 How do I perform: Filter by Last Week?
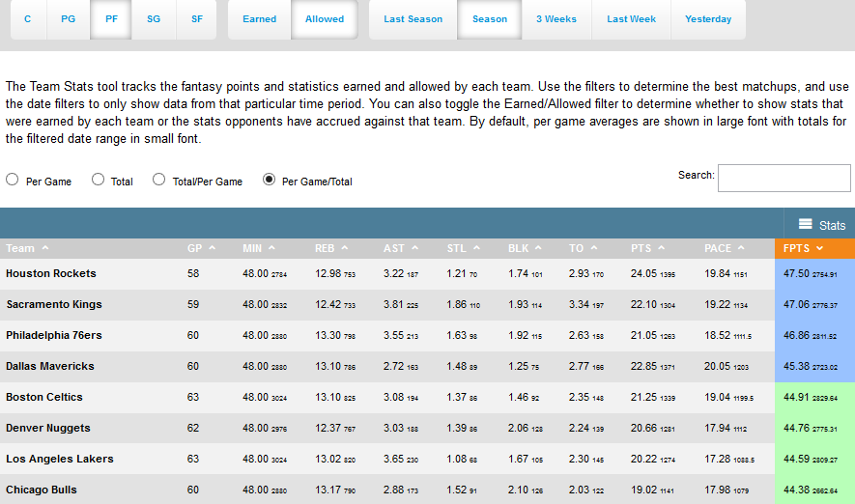pyautogui.click(x=632, y=19)
